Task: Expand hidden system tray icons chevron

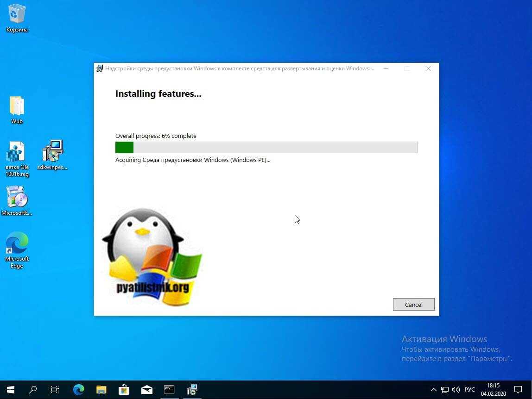Action: click(x=433, y=390)
